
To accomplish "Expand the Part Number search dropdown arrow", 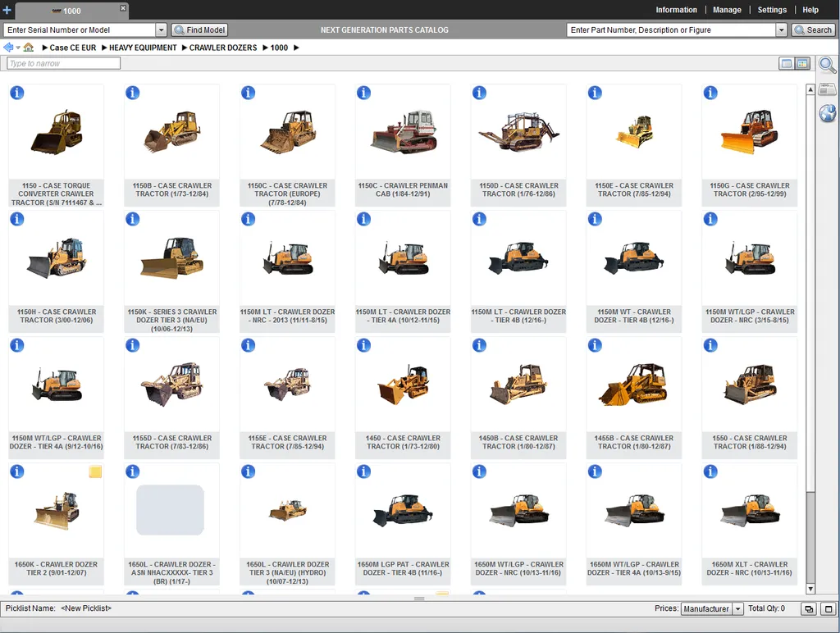I will pos(782,30).
